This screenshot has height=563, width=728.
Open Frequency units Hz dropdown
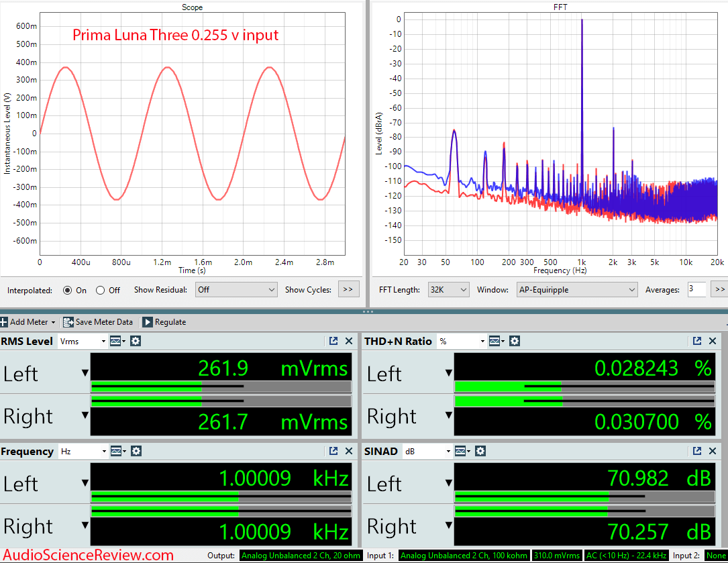click(x=83, y=452)
